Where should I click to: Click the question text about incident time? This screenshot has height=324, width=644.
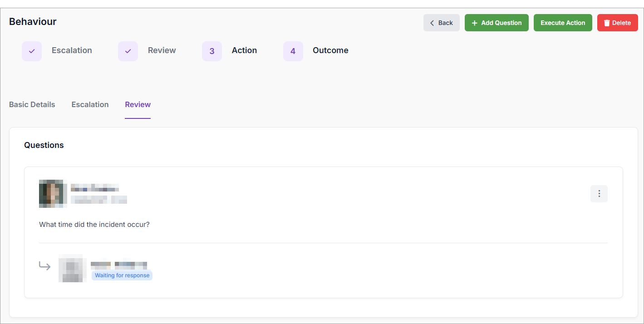(x=94, y=225)
